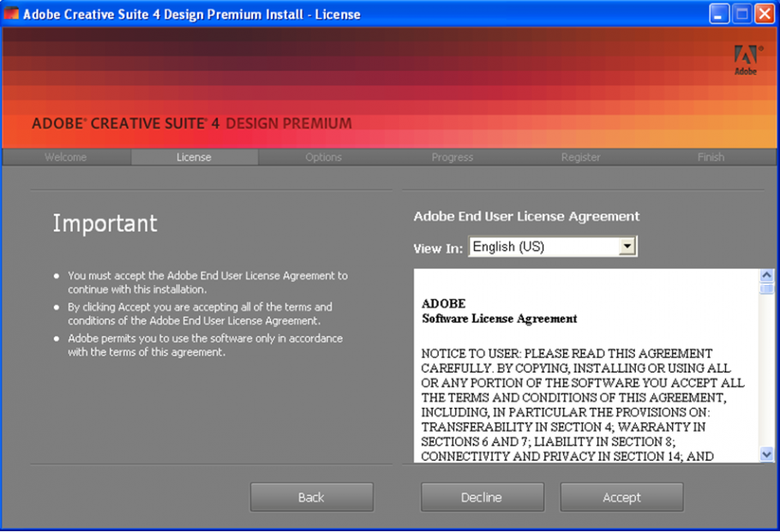This screenshot has width=780, height=532.
Task: Click the 'By clicking Accept' bullet text
Action: pos(200,314)
